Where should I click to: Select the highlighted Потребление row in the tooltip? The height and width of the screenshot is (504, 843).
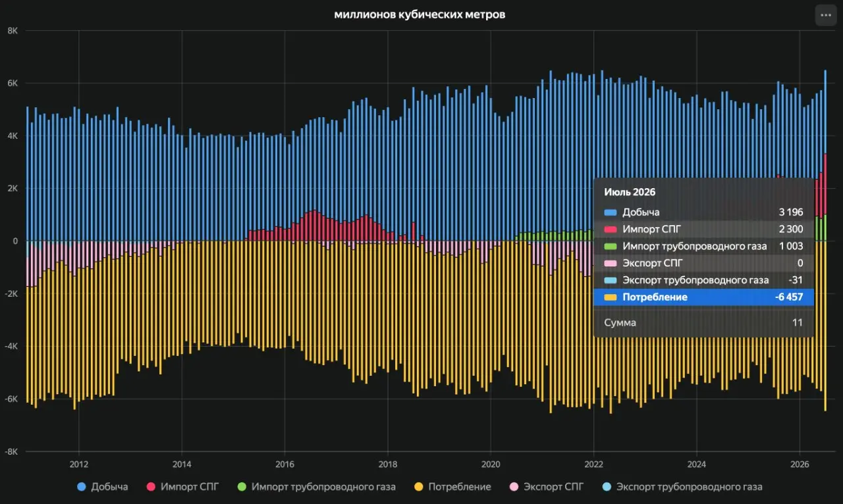point(703,297)
